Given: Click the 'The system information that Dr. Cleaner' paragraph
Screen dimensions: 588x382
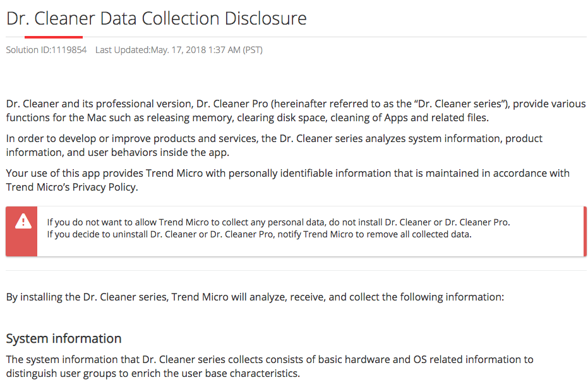Looking at the screenshot, I should 270,366.
